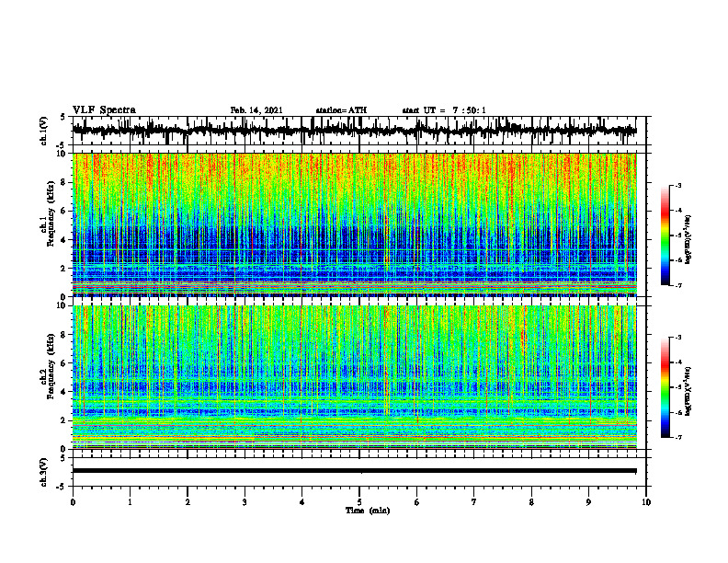Click time axis tick label "3"
The image size is (728, 563).
point(245,502)
